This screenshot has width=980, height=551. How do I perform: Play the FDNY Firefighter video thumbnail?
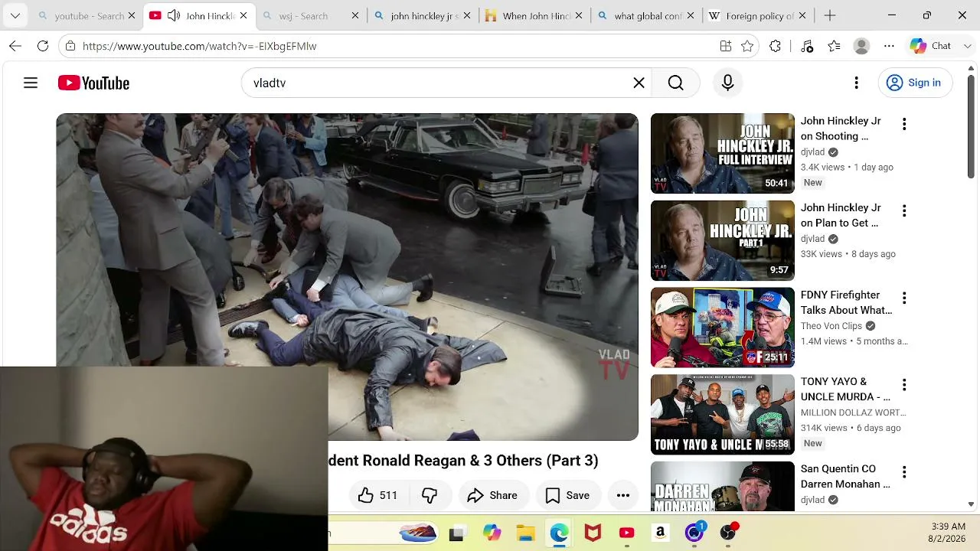(x=723, y=328)
